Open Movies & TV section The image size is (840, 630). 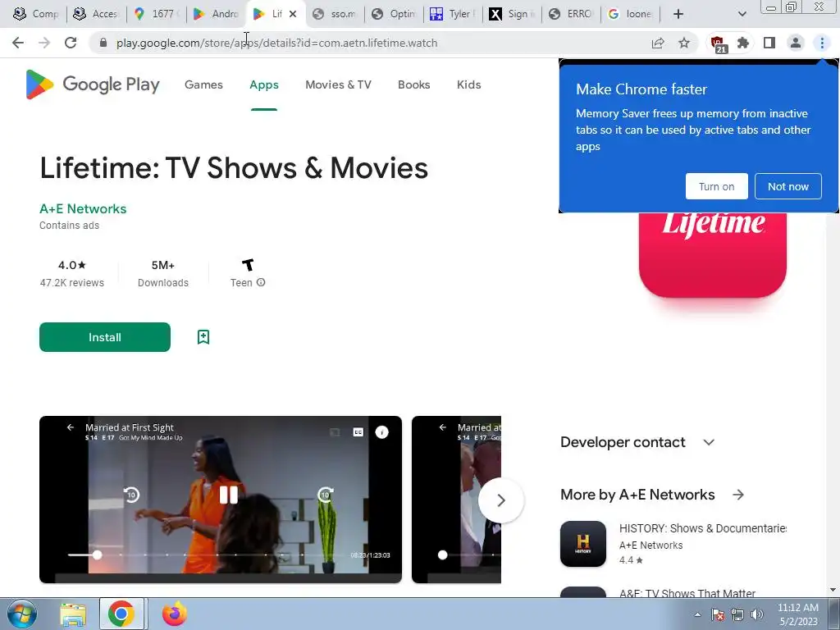[x=338, y=84]
